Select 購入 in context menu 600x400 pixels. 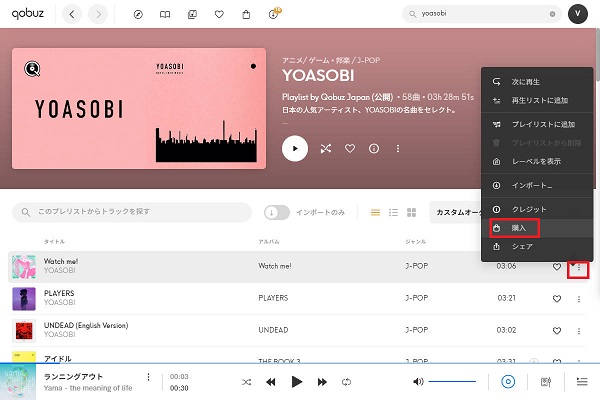[x=537, y=228]
